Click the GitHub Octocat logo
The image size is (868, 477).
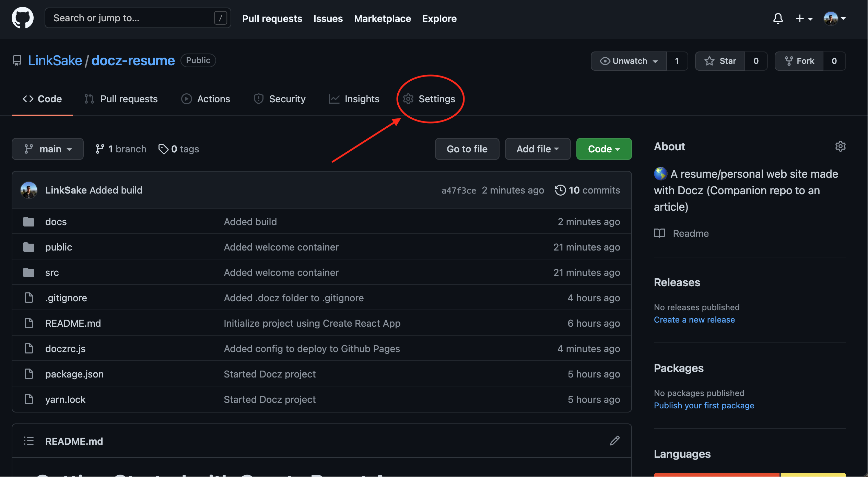coord(23,18)
